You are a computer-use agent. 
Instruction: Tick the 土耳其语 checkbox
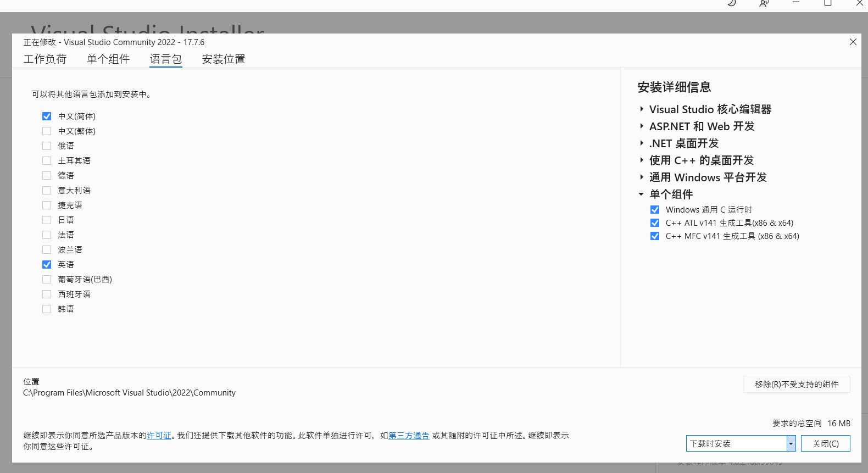[47, 161]
